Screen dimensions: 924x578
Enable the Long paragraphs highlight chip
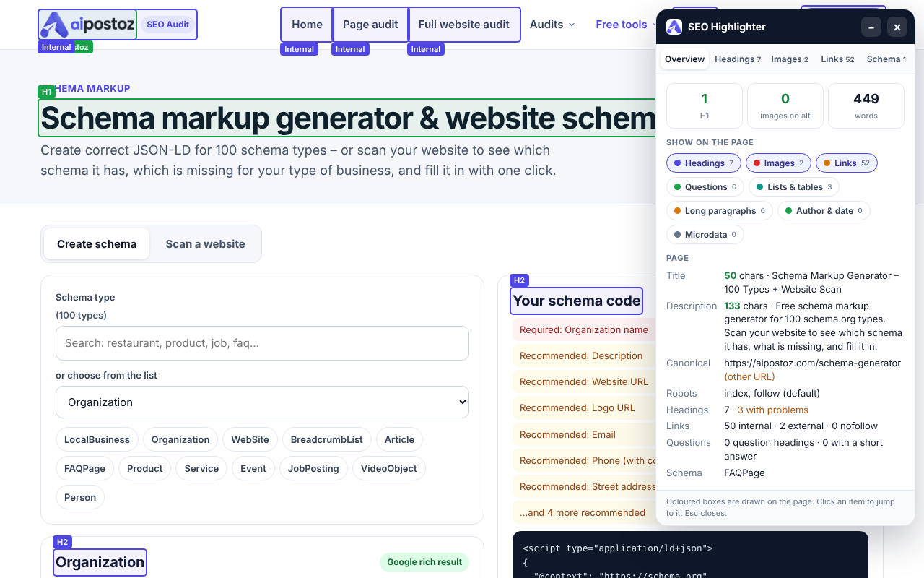point(720,211)
